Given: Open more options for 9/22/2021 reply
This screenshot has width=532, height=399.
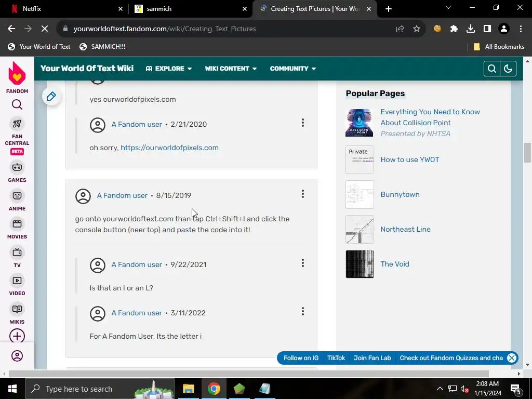Looking at the screenshot, I should 303,263.
